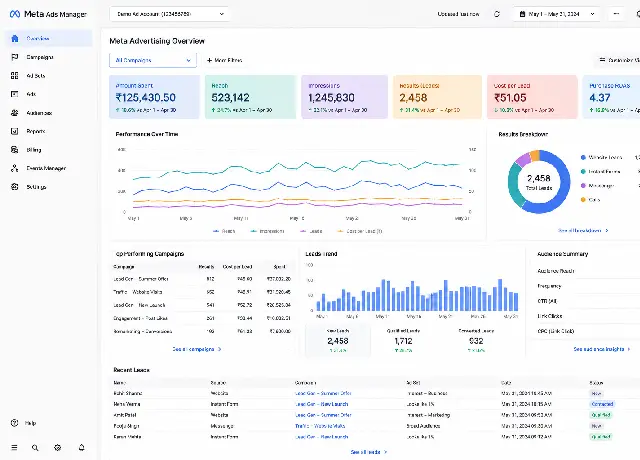Viewport: 640px width, 460px height.
Task: Click the Settings gear icon in sidebar menu
Action: coord(15,187)
